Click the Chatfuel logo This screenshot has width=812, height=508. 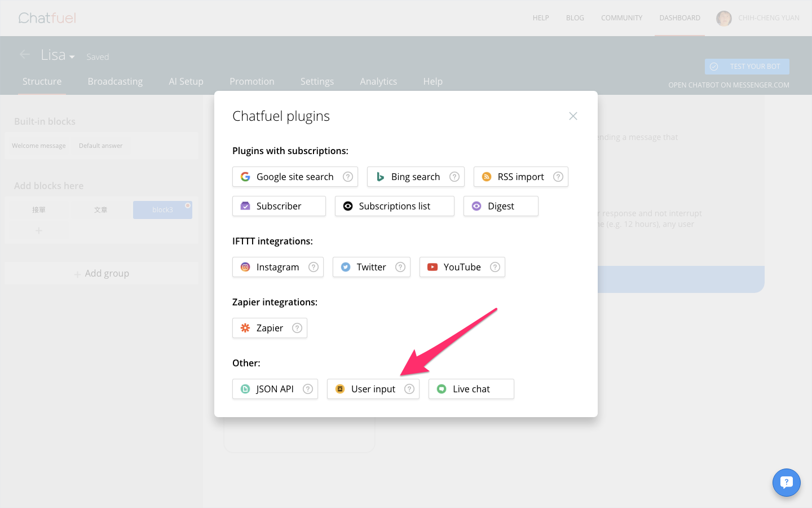[x=47, y=18]
